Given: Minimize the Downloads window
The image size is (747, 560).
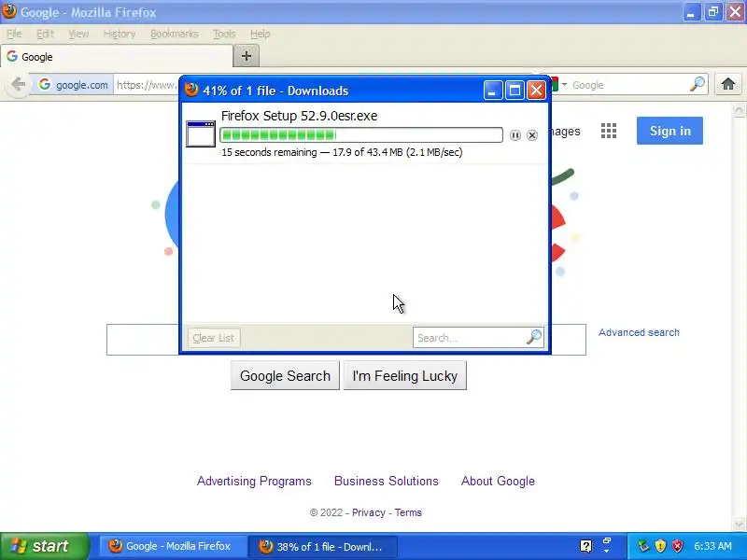Looking at the screenshot, I should click(x=493, y=90).
